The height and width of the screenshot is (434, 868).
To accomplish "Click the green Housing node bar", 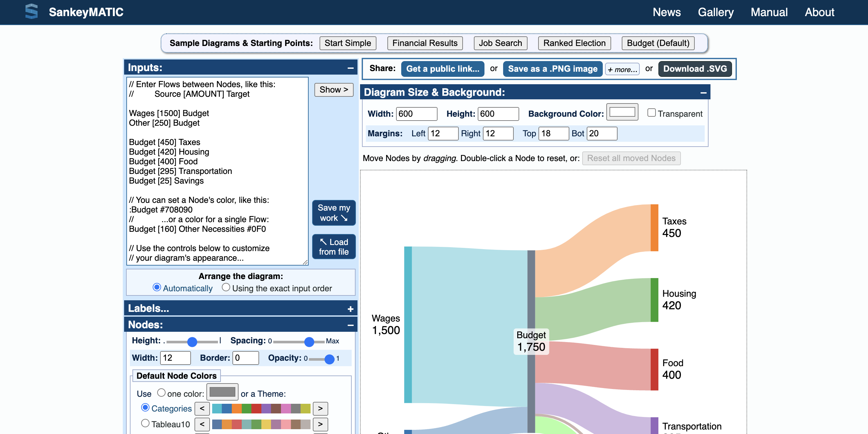I will [x=654, y=300].
